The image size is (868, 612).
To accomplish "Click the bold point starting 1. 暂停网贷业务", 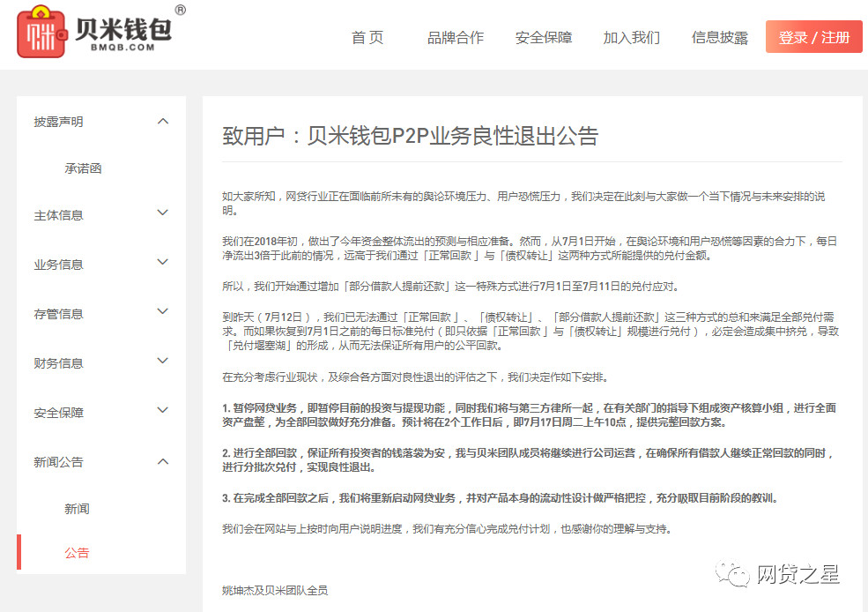I will tap(530, 414).
